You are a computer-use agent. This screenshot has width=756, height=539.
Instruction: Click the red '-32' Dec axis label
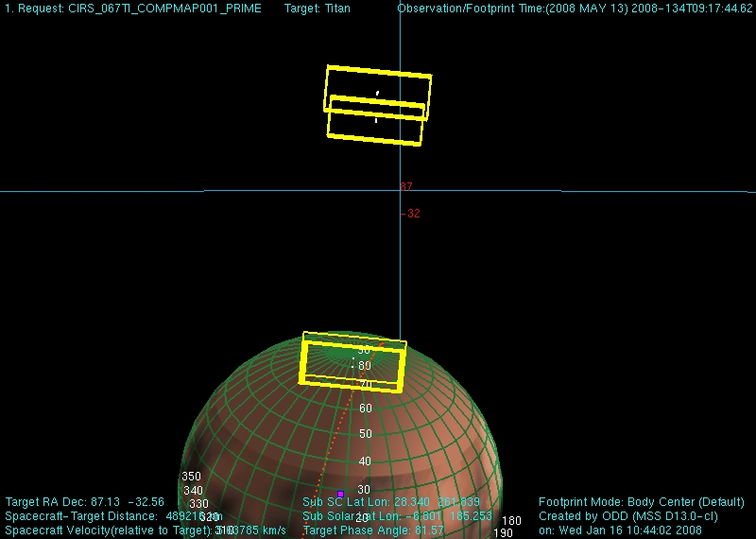[x=410, y=214]
